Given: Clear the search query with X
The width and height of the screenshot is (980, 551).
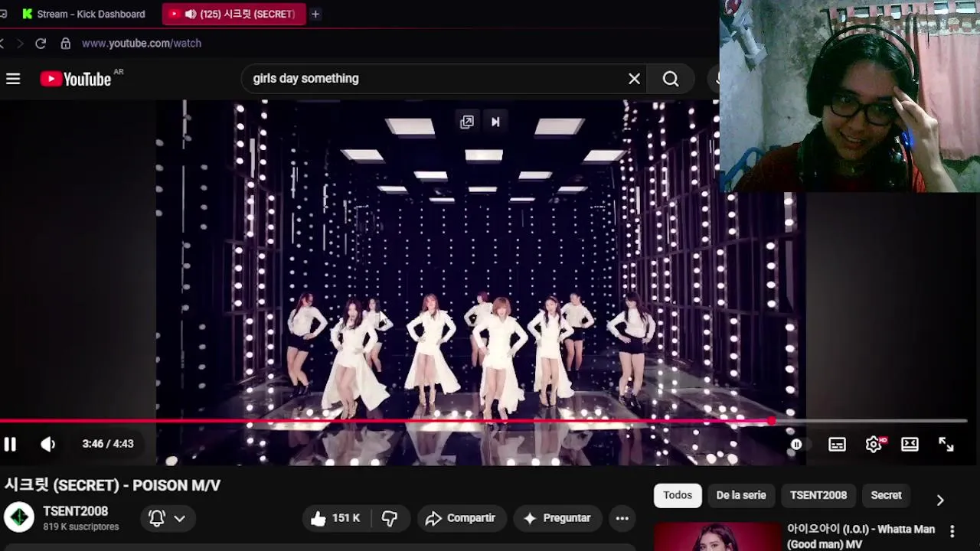Looking at the screenshot, I should [634, 79].
